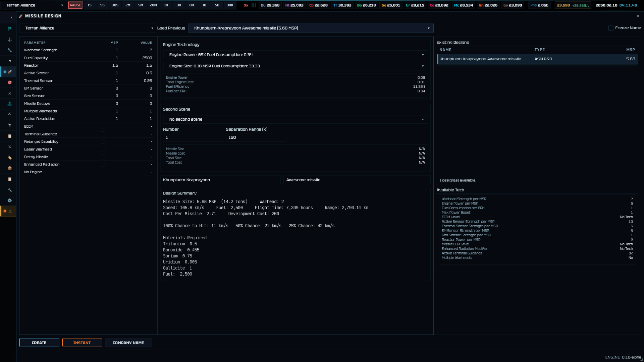Advance time by 5S
The image size is (644, 362).
coord(102,5)
